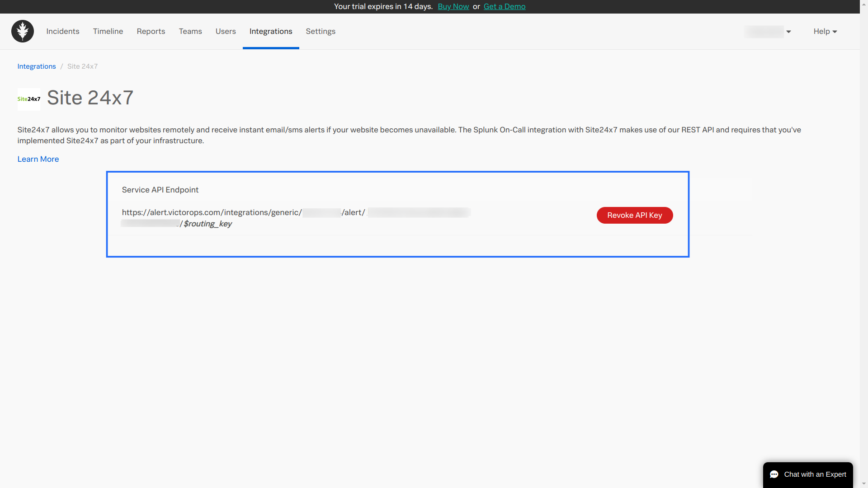Go to the Timeline tab
Image resolution: width=868 pixels, height=488 pixels.
(x=108, y=31)
